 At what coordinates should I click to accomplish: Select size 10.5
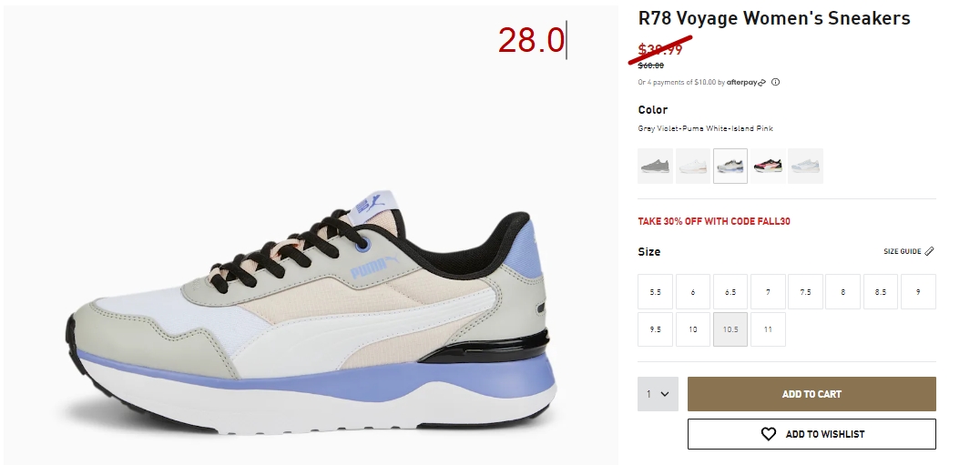point(730,329)
